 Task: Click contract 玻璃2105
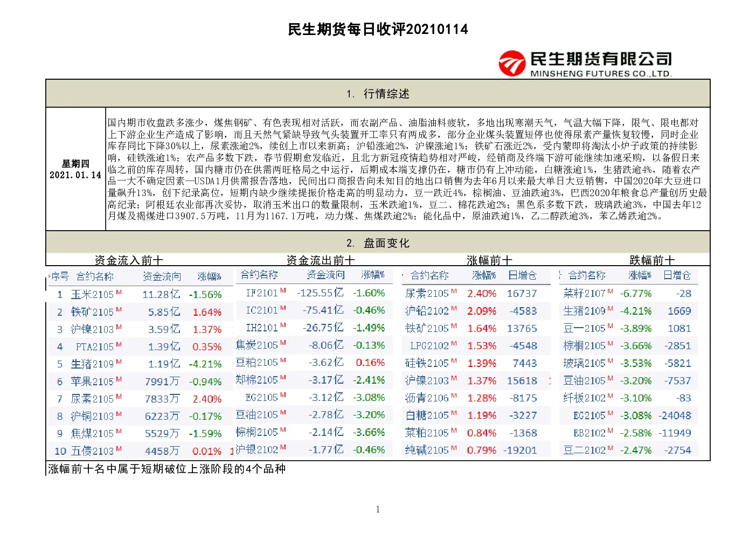tap(585, 363)
